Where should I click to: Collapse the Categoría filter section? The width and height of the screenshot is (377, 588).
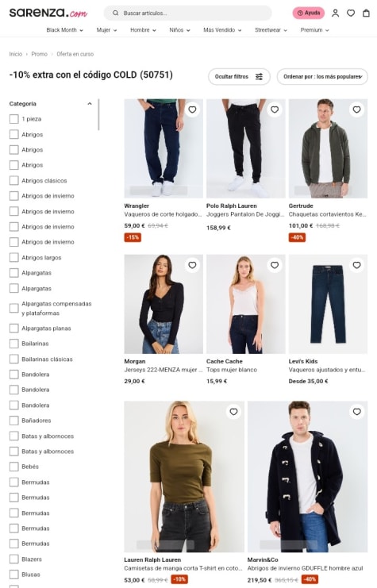click(x=89, y=103)
